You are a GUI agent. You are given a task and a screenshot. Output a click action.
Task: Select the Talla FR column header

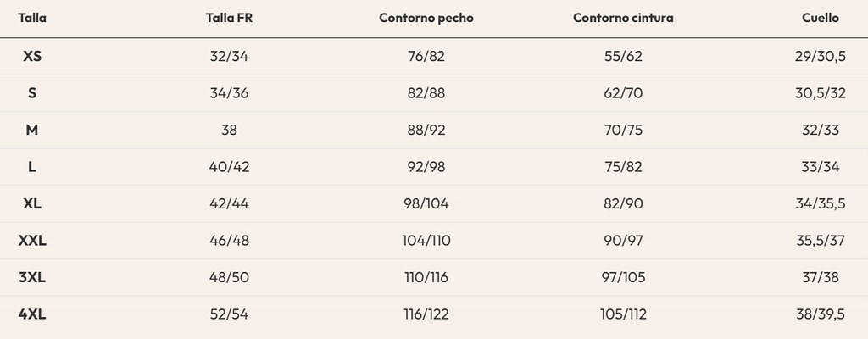coord(229,18)
